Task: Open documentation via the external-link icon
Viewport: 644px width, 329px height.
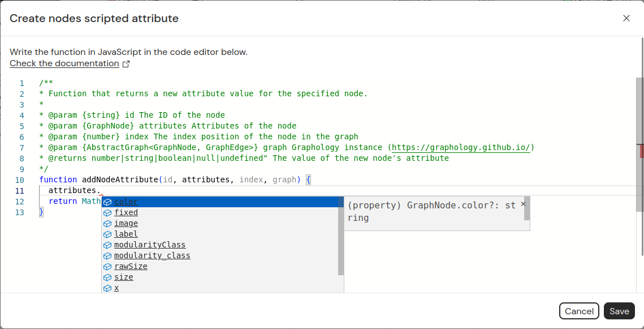Action: [127, 63]
